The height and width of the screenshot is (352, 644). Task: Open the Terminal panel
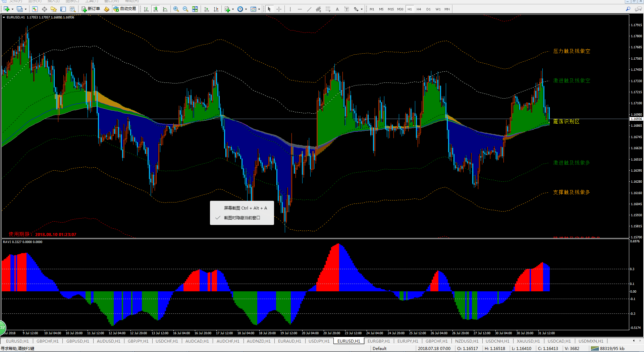tap(63, 9)
